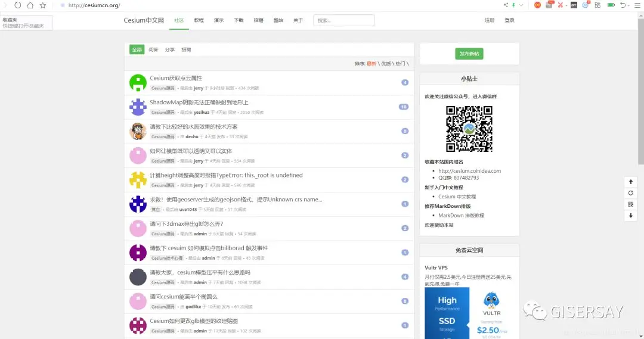Select the 问答 filter tab
The width and height of the screenshot is (644, 339).
click(153, 49)
